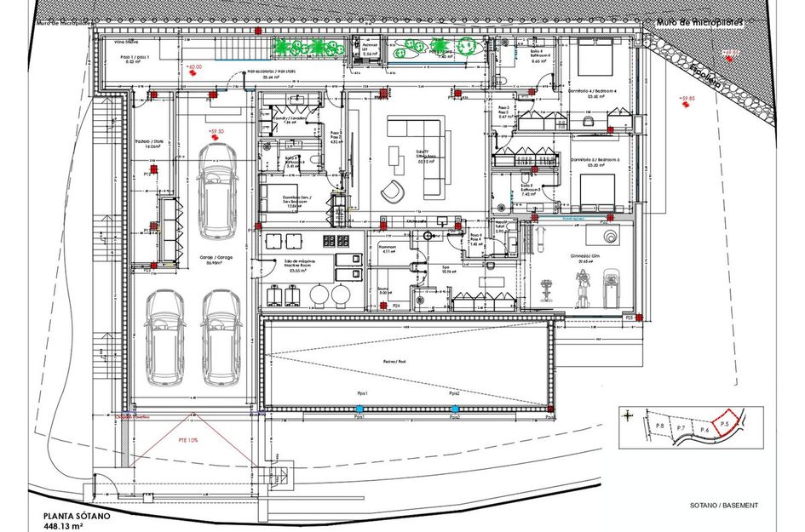Click the north compass symbol in the site key
This screenshot has height=532, width=805.
pyautogui.click(x=629, y=415)
